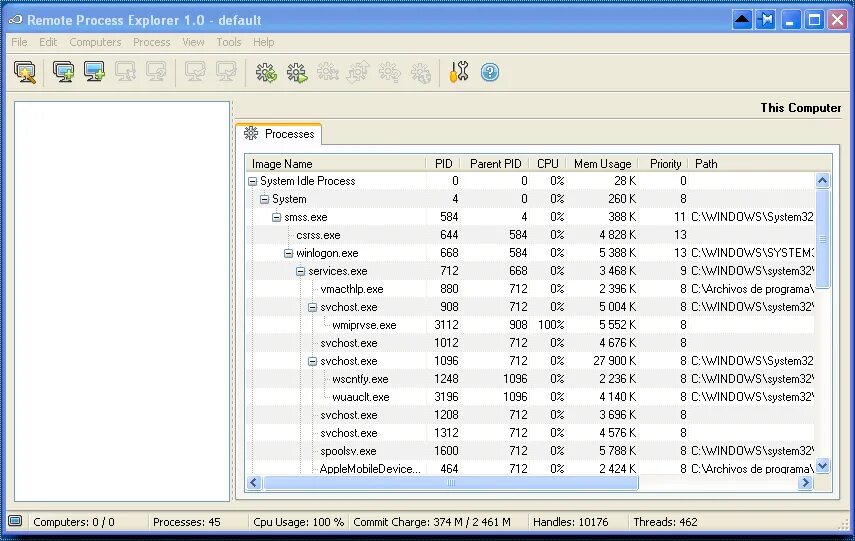Screen dimensions: 855x541
Task: Click the pin window button in title bar
Action: tap(766, 20)
